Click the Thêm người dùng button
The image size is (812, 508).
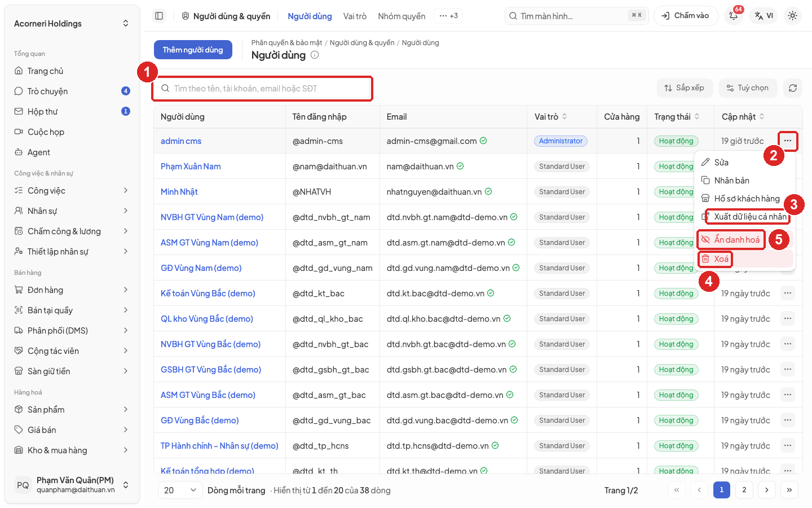[193, 50]
